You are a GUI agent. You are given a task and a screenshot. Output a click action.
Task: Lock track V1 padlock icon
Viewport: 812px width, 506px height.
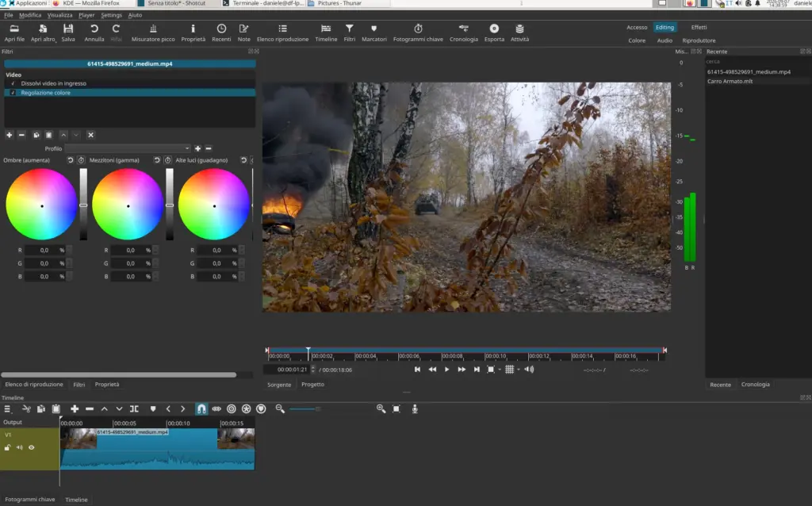pyautogui.click(x=7, y=447)
